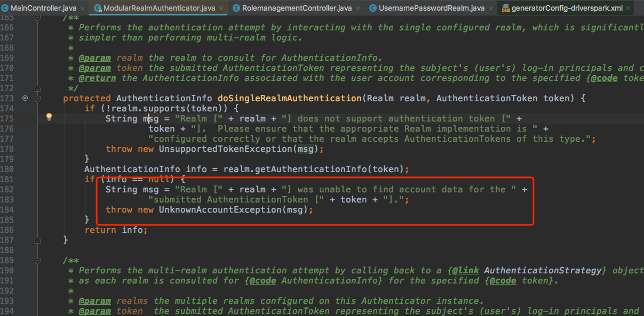Click the AuthenticationStrategy @link reference
The image size is (644, 316).
point(542,270)
